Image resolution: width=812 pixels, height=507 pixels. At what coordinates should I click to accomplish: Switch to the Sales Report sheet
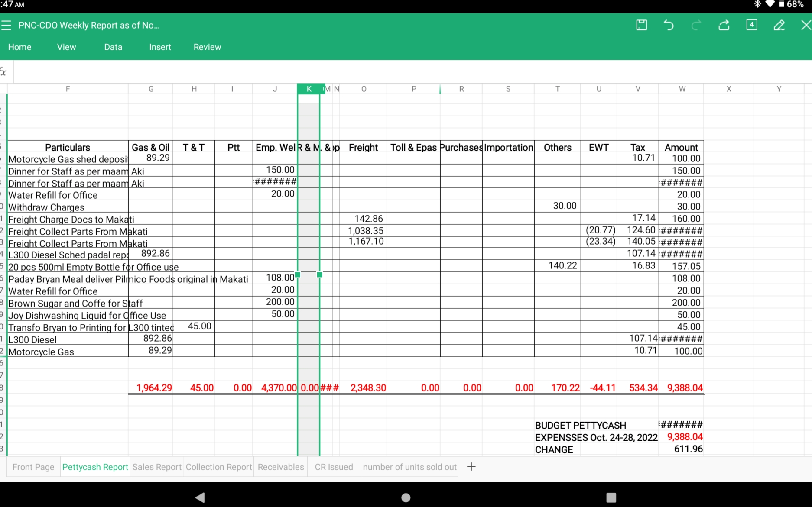coord(157,467)
